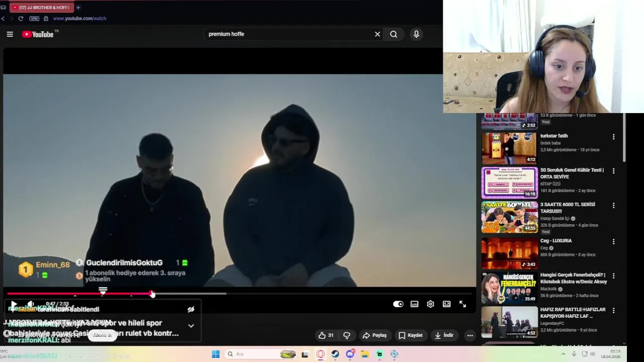Click the sidebar scrollbar

tap(624, 138)
